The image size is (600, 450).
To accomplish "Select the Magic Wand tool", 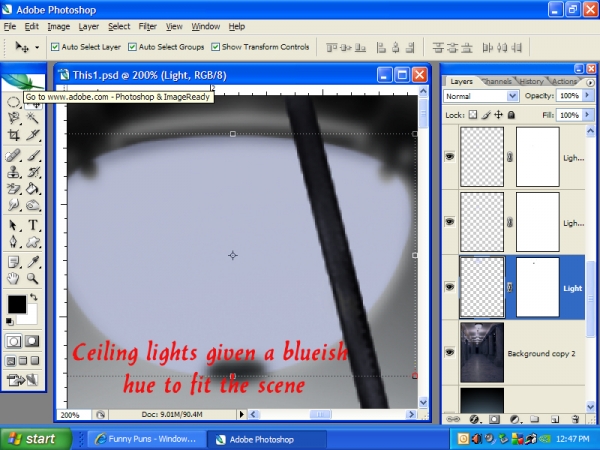I will [33, 118].
